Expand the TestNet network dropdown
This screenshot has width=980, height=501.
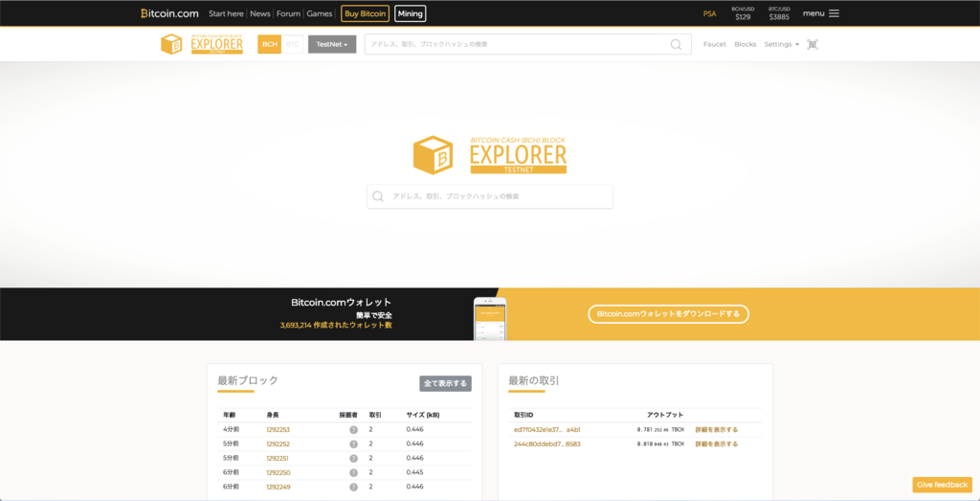[332, 44]
